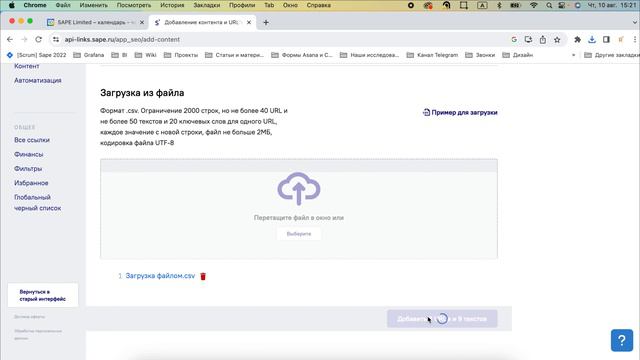Open the Chrome menu in menu bar

[35, 5]
